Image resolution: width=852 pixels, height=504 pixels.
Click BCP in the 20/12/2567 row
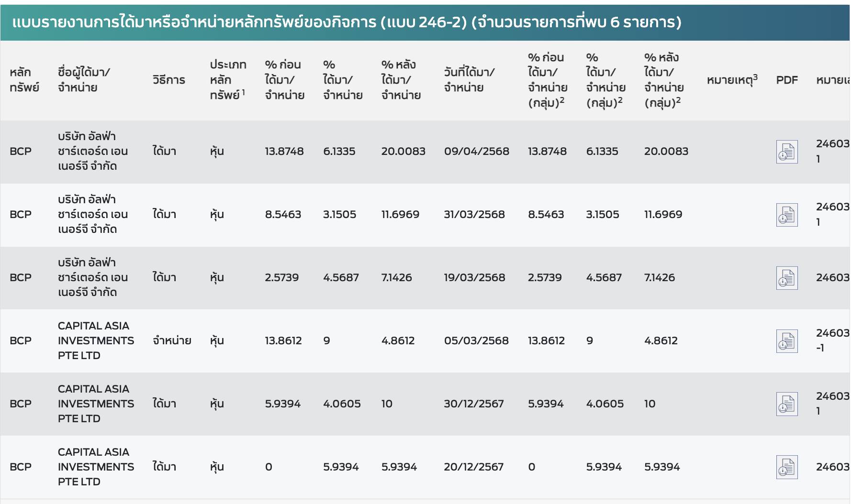[21, 467]
